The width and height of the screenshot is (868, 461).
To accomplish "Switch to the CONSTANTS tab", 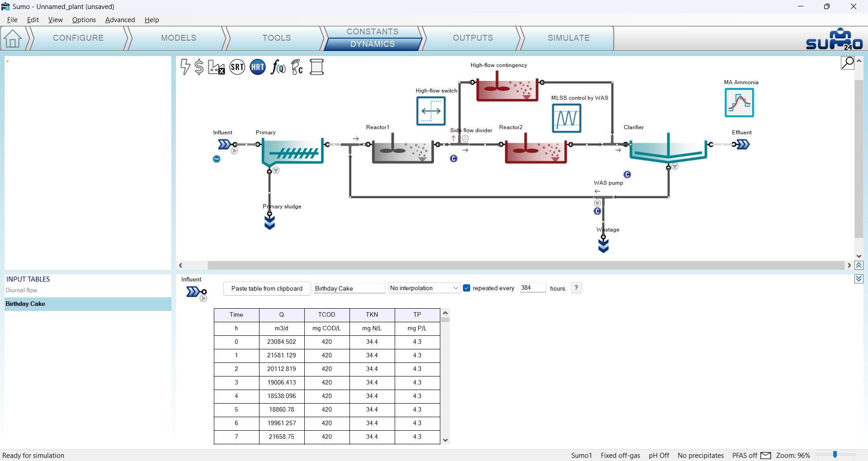I will pos(373,32).
